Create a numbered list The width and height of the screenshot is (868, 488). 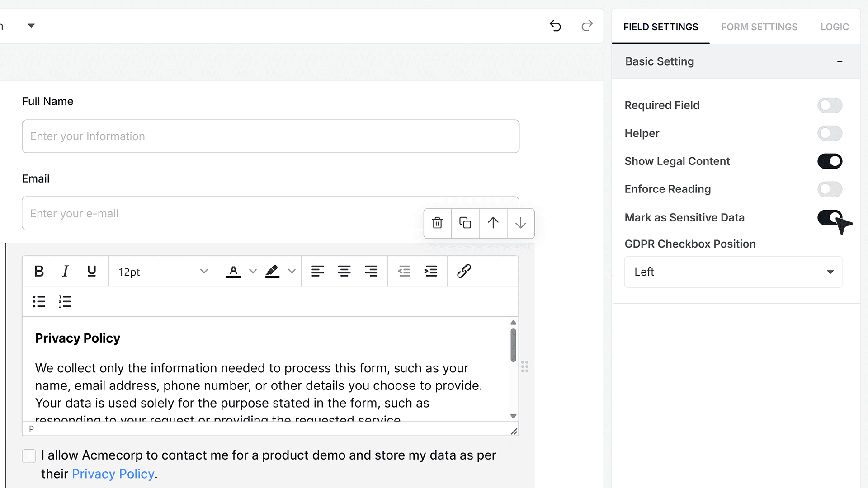65,301
